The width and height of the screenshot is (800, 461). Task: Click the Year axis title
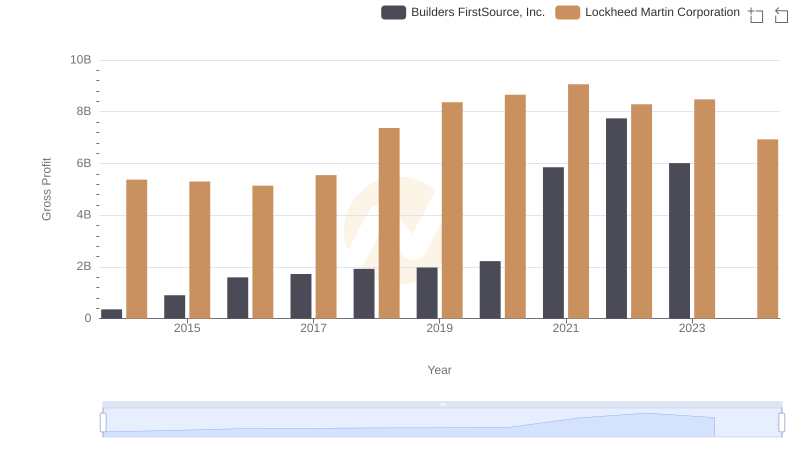click(x=439, y=370)
